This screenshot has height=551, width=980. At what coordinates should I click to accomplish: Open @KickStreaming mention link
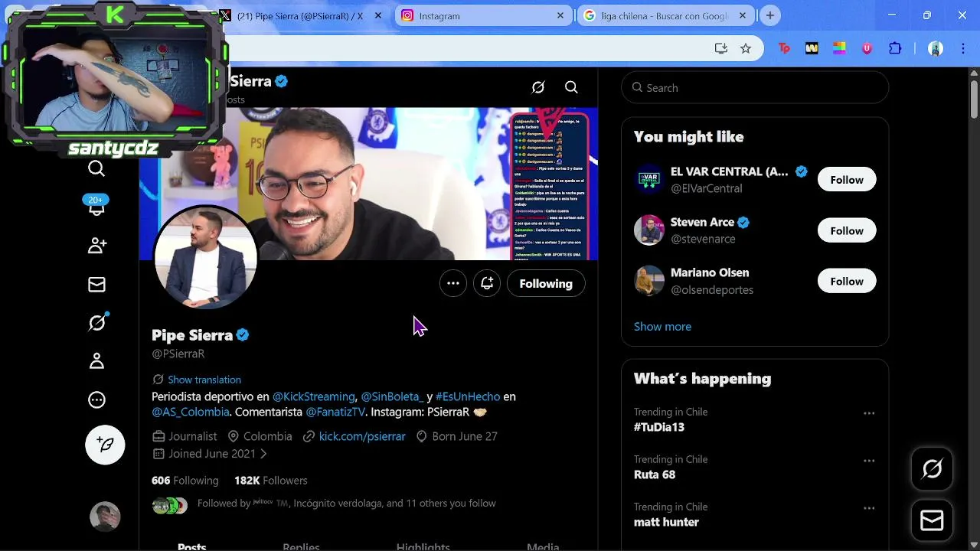click(x=314, y=396)
